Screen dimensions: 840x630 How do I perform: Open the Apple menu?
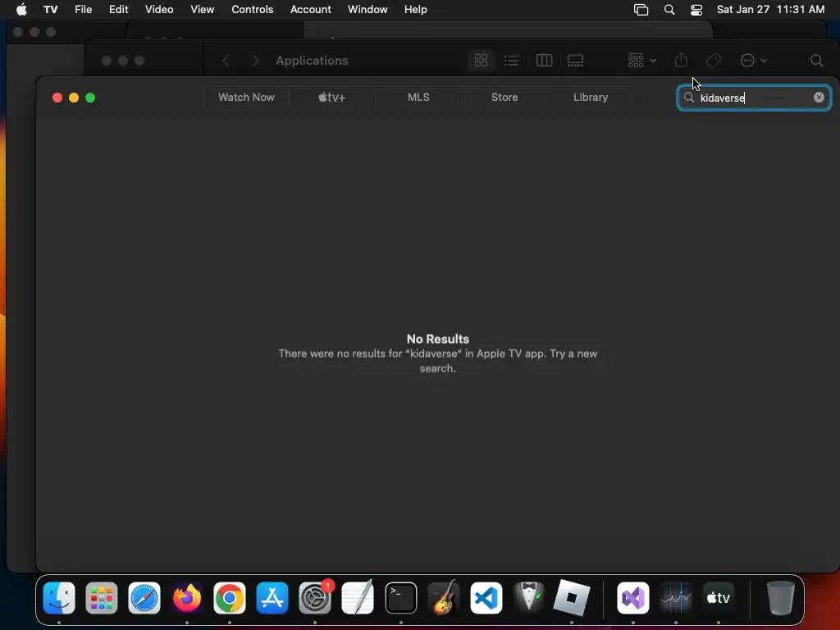[x=21, y=9]
